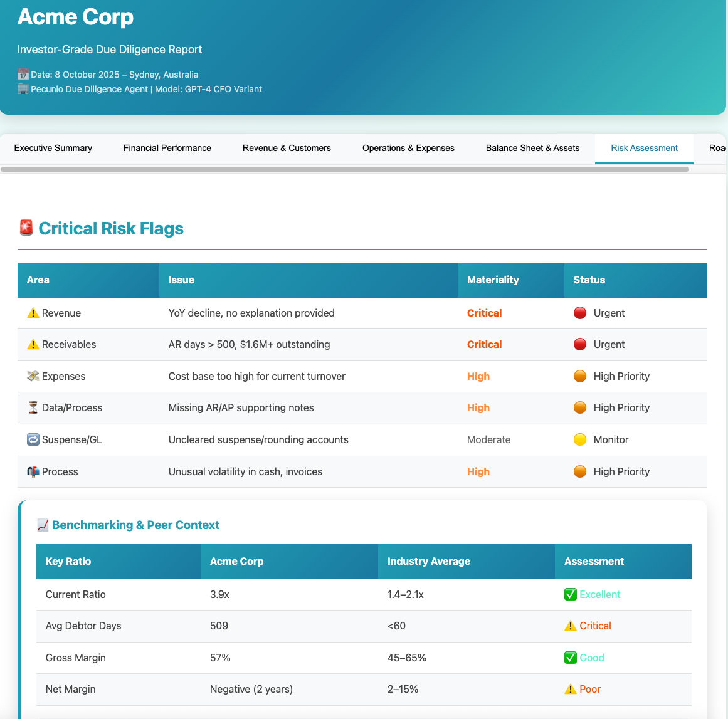Click the siren icon beside Critical Risk Flags
Image resolution: width=728 pixels, height=719 pixels.
point(26,228)
